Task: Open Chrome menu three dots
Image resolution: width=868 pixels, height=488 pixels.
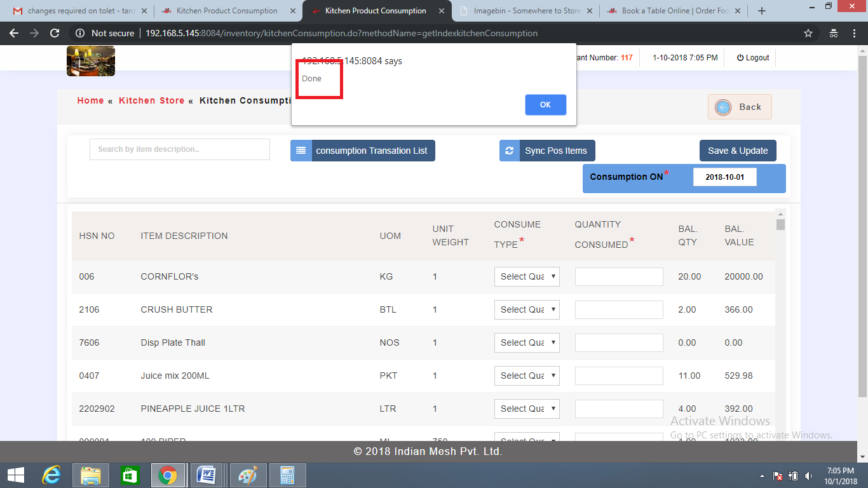Action: coord(855,33)
